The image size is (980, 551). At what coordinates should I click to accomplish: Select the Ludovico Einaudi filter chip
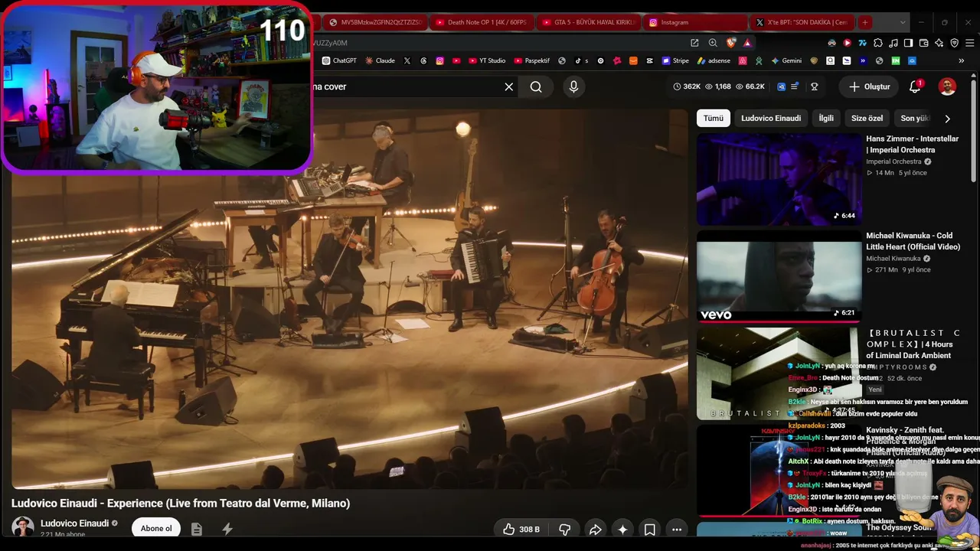(771, 118)
